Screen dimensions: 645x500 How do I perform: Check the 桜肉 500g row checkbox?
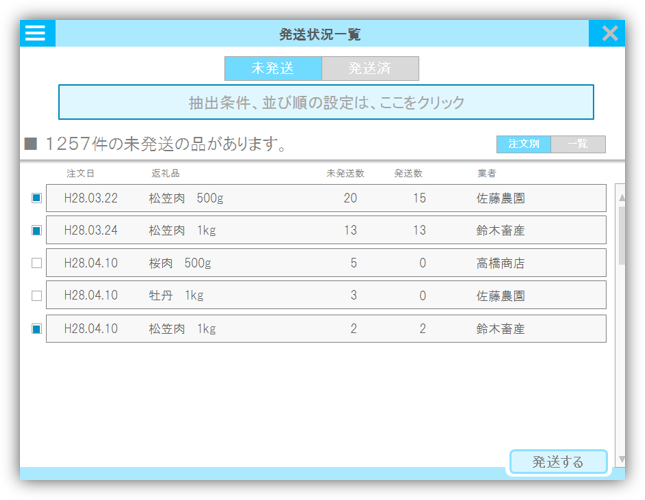[37, 263]
